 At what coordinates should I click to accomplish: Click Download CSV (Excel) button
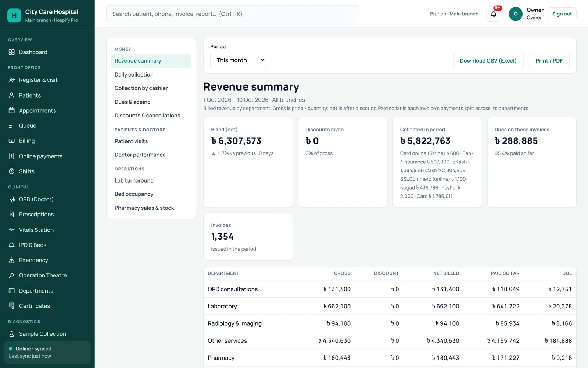click(488, 61)
